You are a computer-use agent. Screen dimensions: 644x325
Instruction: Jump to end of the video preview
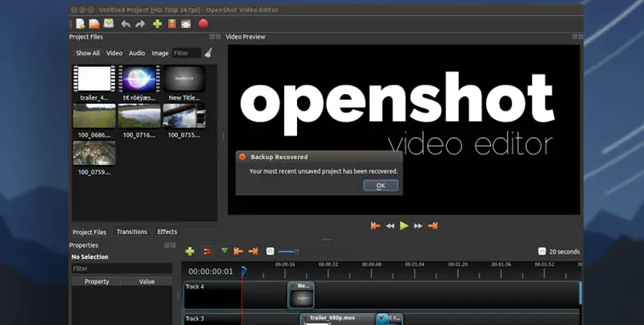pos(433,226)
